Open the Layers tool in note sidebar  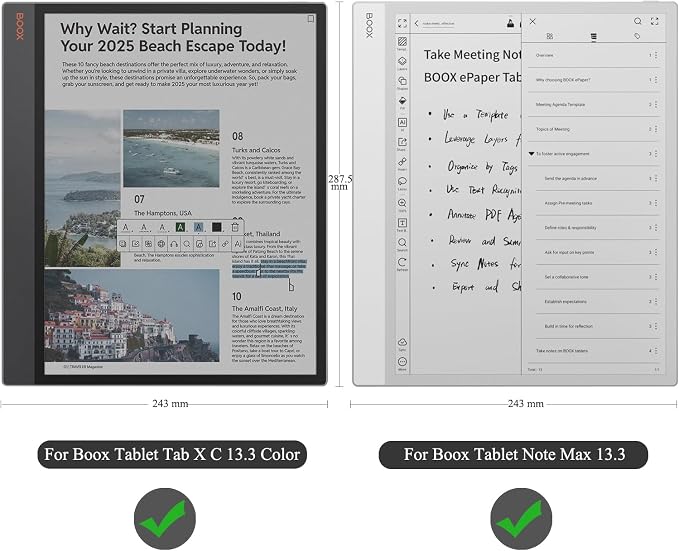pyautogui.click(x=402, y=63)
